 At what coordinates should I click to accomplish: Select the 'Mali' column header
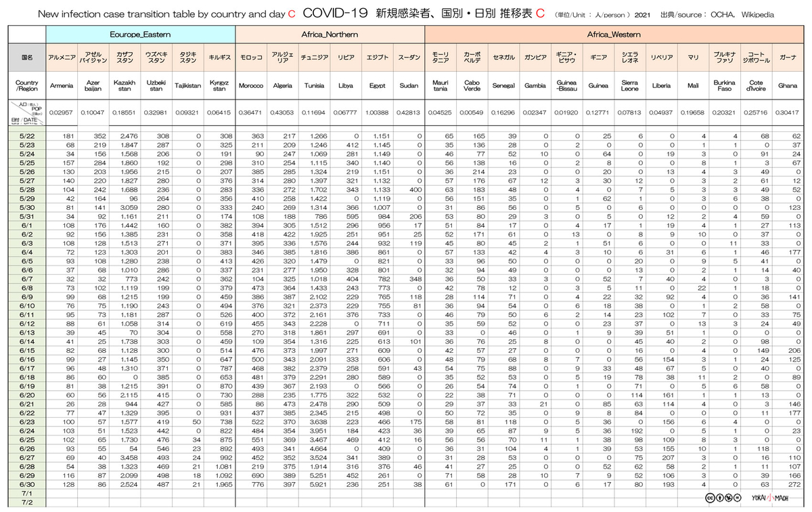click(x=693, y=86)
